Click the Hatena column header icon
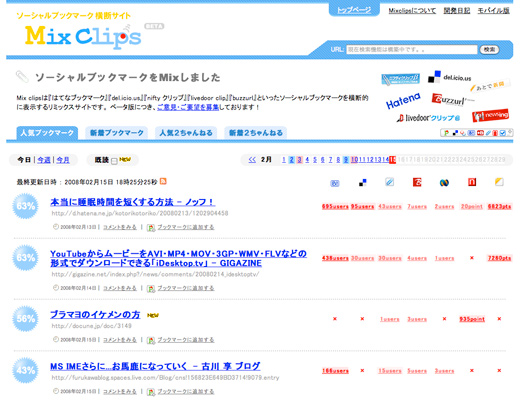520x401 pixels. 335,183
